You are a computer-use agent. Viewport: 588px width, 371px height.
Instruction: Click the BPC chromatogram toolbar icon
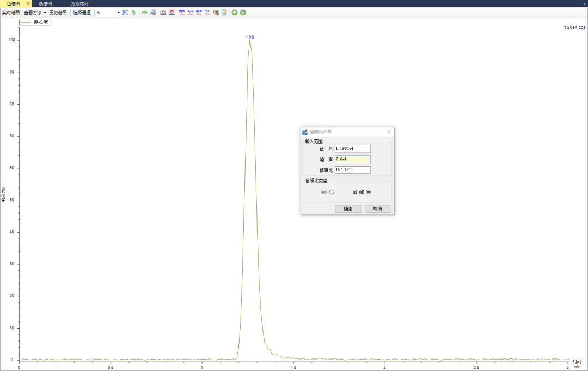coord(199,12)
